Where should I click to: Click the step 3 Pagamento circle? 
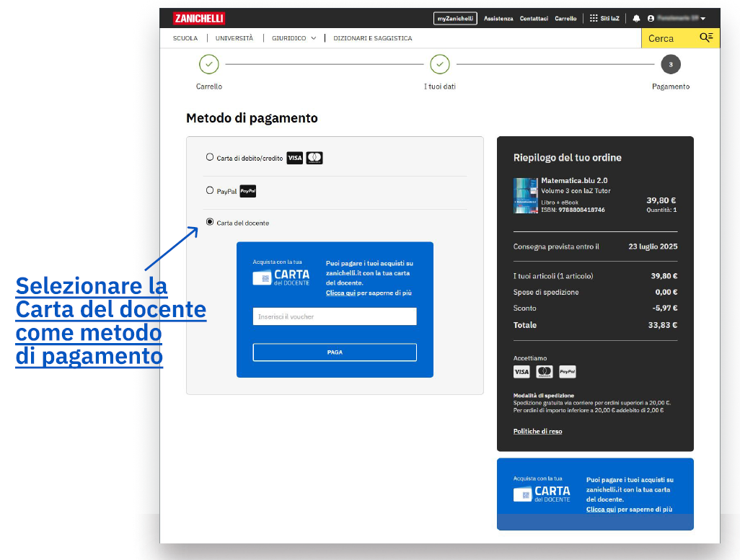(671, 64)
